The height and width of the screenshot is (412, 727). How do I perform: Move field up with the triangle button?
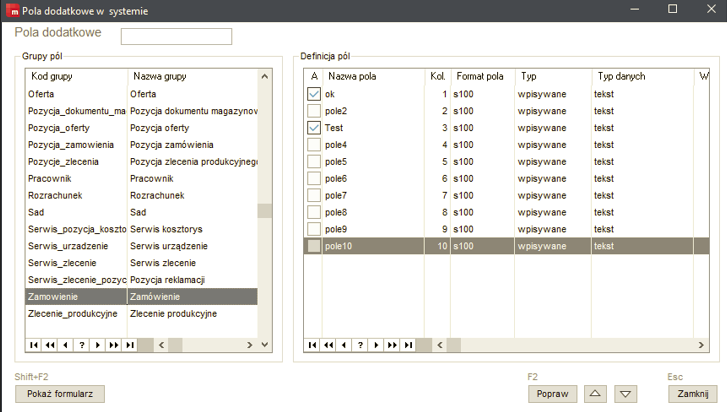tap(596, 394)
